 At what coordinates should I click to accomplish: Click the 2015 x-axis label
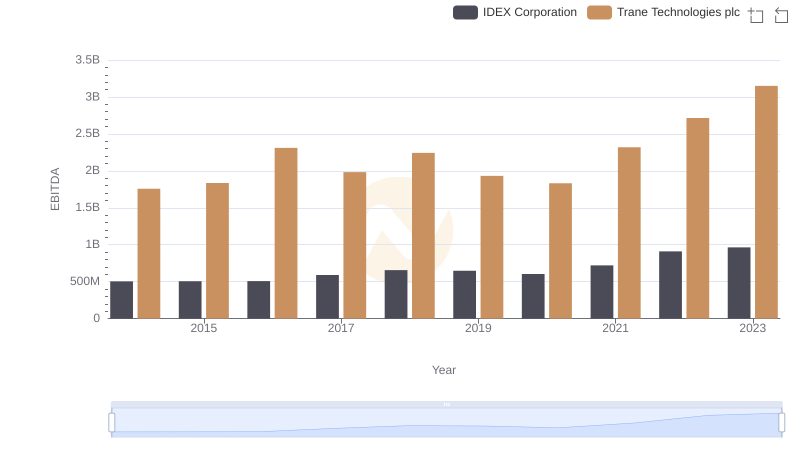coord(204,328)
